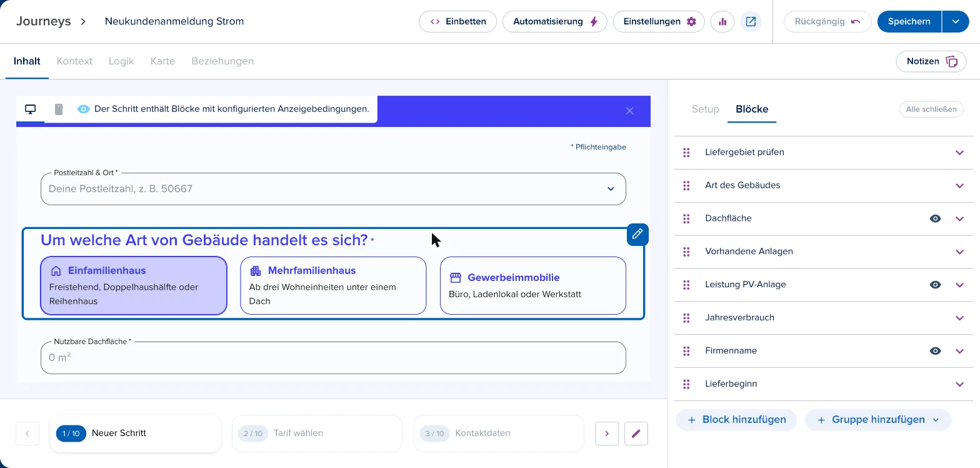Select the Einfamilienhaus option card
This screenshot has height=468, width=980.
[134, 285]
